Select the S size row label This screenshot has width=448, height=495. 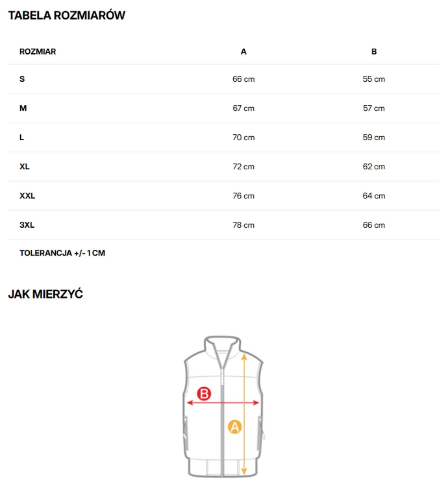22,79
